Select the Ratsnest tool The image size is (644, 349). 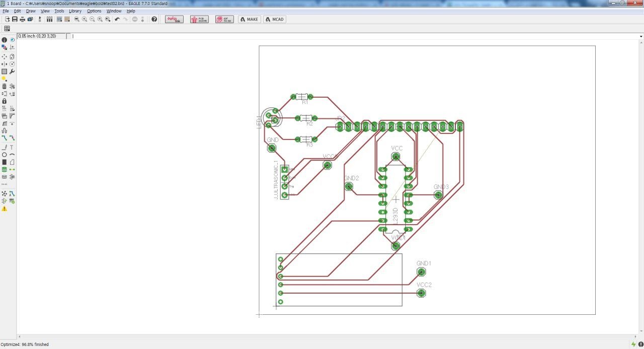tap(5, 193)
